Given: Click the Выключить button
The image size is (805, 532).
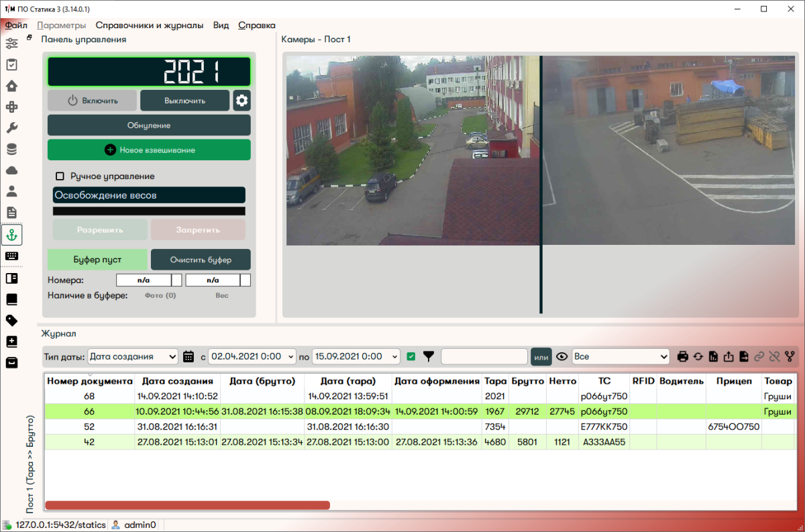Looking at the screenshot, I should point(184,101).
